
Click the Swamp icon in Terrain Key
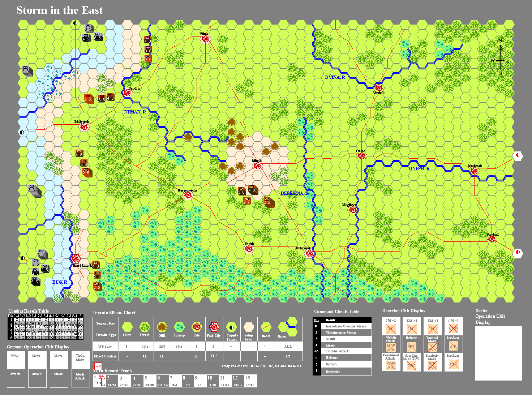pyautogui.click(x=179, y=327)
